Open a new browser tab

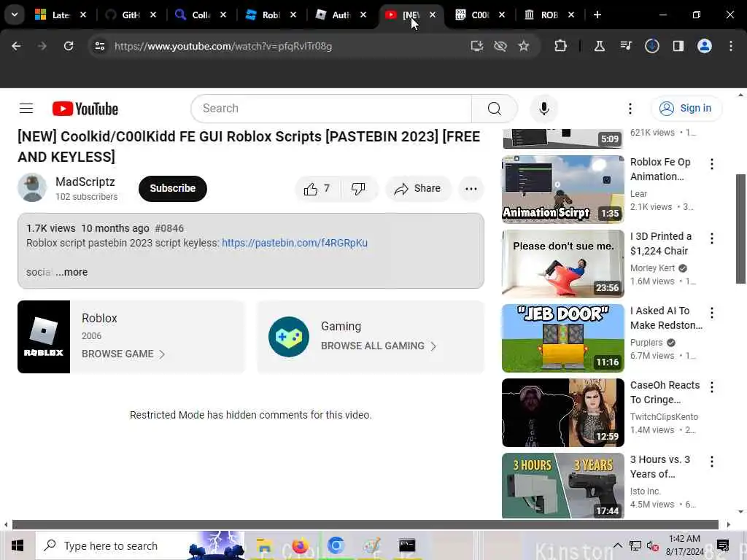point(597,15)
